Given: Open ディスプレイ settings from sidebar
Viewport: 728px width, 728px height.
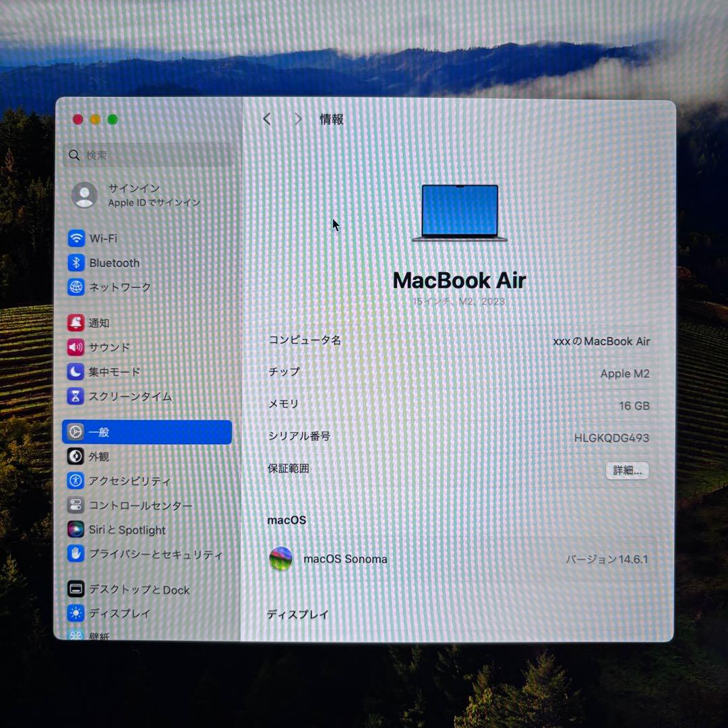Looking at the screenshot, I should pos(76,613).
